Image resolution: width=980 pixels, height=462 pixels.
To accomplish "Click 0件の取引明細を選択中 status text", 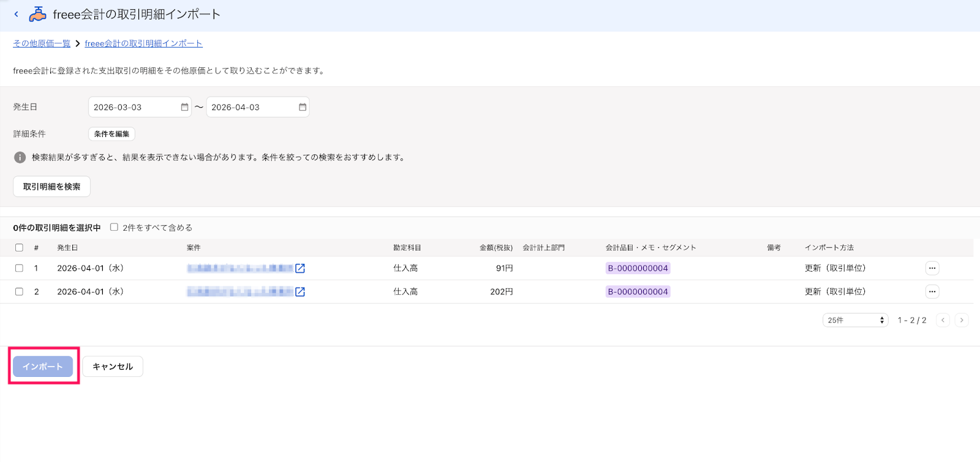I will coord(57,228).
